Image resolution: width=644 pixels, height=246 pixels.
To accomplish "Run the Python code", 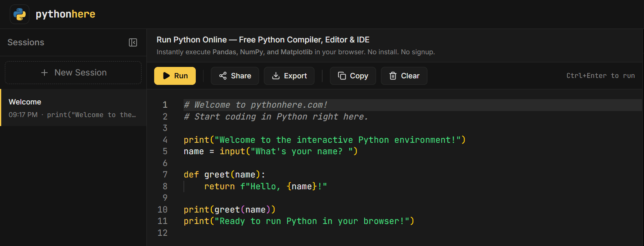I will tap(175, 76).
